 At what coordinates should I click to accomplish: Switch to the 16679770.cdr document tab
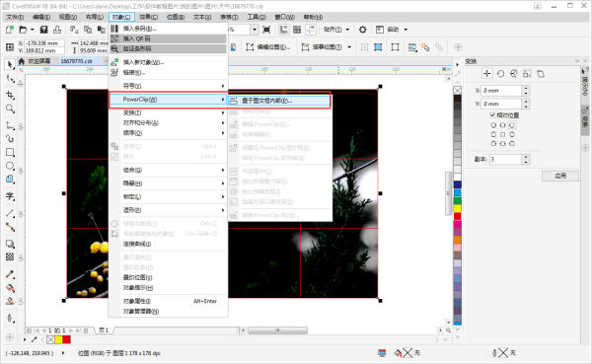click(x=77, y=61)
